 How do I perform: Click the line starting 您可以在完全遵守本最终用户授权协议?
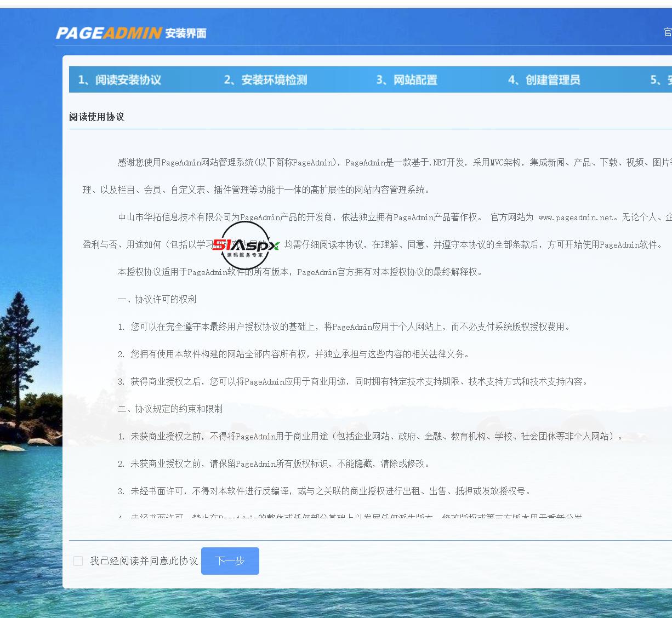click(345, 327)
